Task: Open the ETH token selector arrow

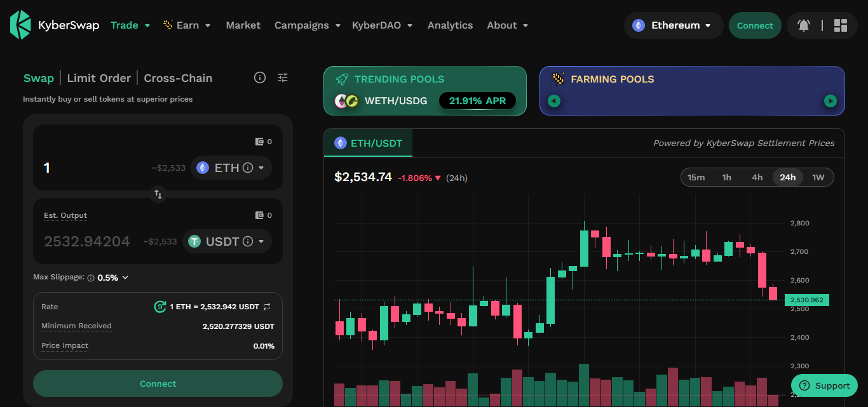Action: [x=261, y=168]
